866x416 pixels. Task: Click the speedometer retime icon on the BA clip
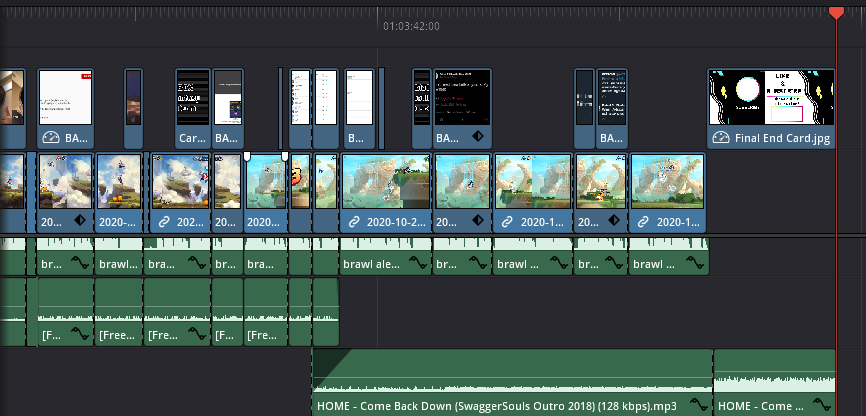pos(51,138)
